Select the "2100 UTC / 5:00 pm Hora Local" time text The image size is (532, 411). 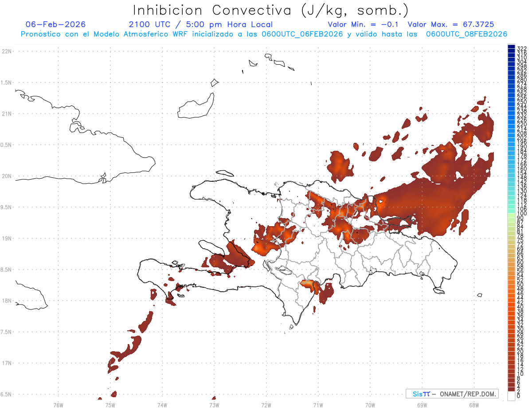[201, 25]
